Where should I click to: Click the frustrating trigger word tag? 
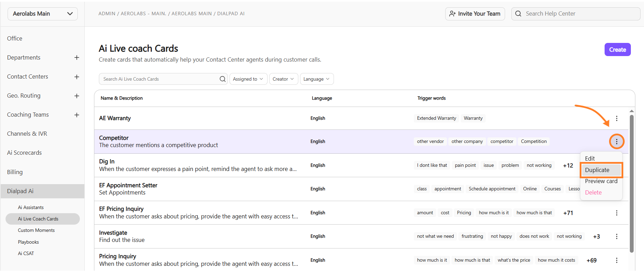point(472,236)
